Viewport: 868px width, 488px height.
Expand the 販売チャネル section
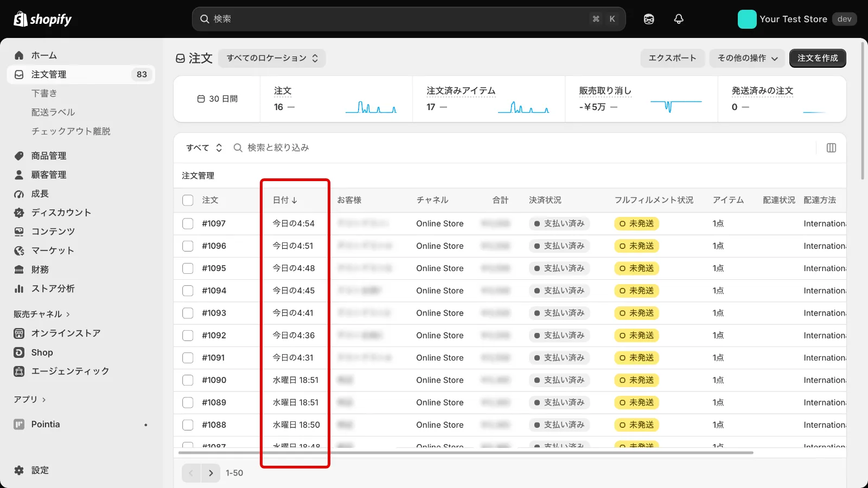coord(42,314)
